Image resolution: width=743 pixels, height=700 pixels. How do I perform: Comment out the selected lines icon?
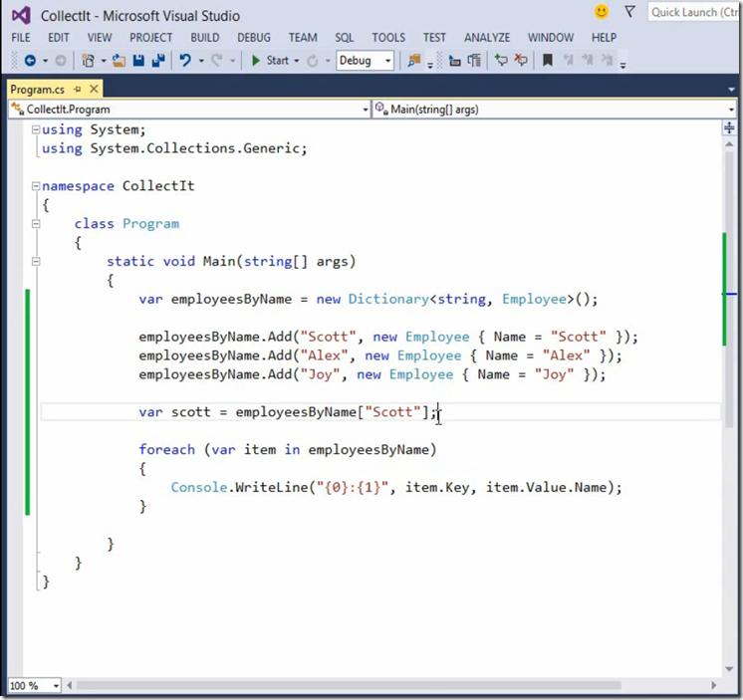point(501,60)
